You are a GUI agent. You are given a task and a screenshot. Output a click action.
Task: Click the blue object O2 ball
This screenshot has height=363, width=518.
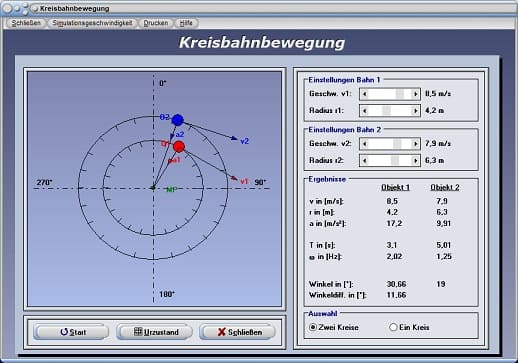(x=178, y=120)
